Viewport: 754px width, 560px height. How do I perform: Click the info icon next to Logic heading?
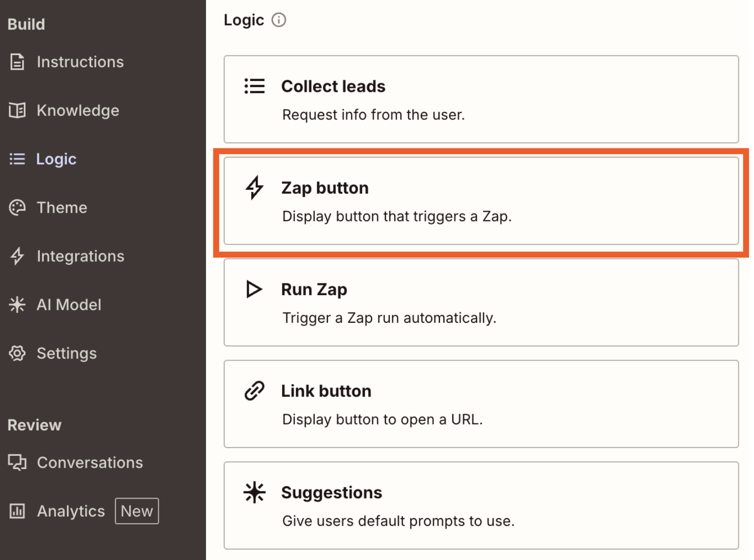coord(279,20)
